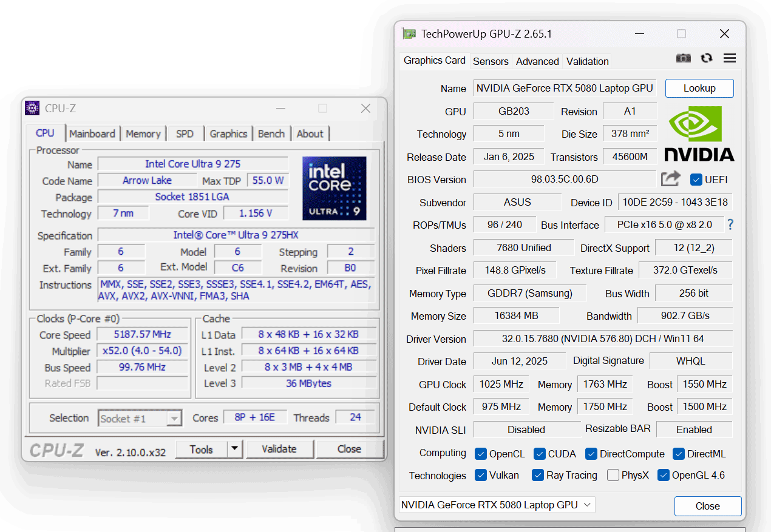
Task: Select the CPU tab in CPU-Z
Action: pos(45,133)
